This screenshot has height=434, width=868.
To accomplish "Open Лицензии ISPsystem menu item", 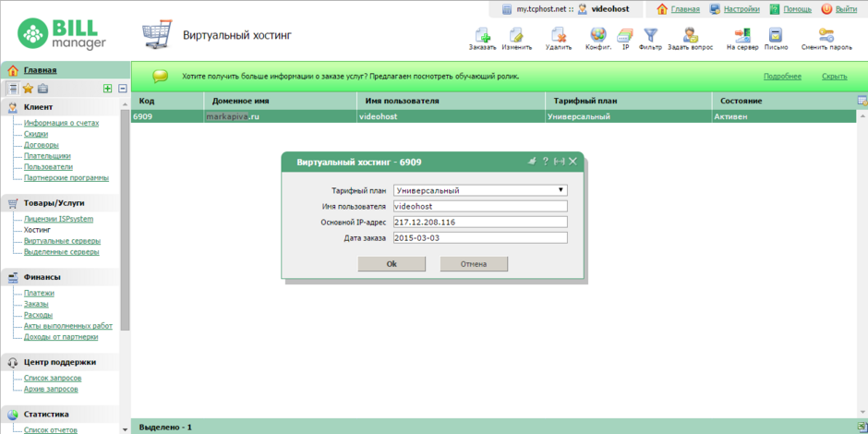I will pos(59,219).
